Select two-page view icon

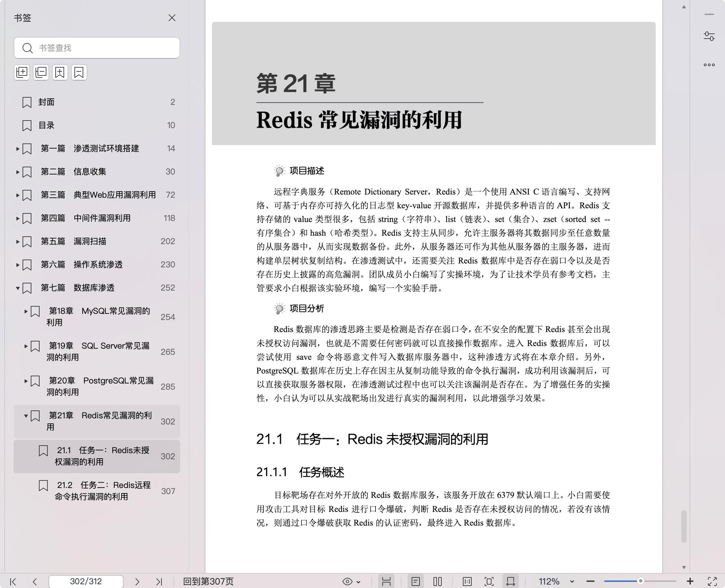pyautogui.click(x=438, y=582)
